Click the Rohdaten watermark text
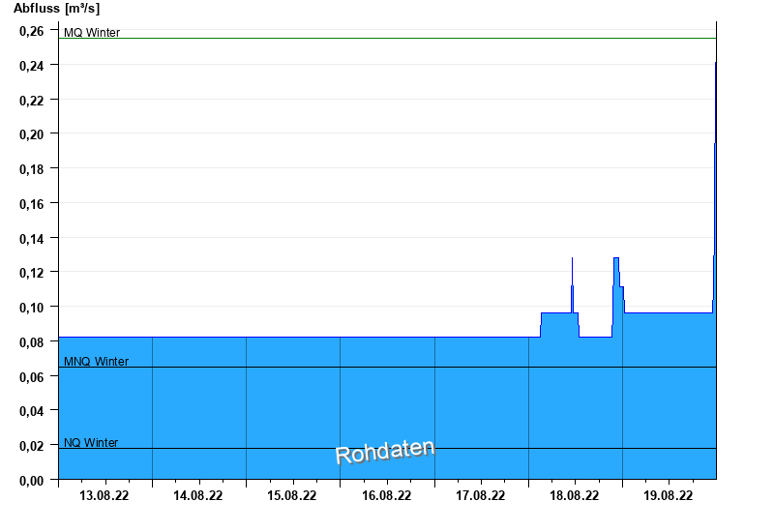 (385, 451)
